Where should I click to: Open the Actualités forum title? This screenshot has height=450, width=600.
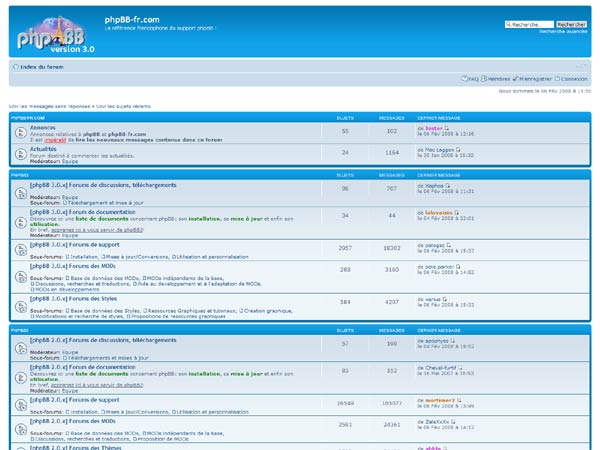pyautogui.click(x=43, y=149)
